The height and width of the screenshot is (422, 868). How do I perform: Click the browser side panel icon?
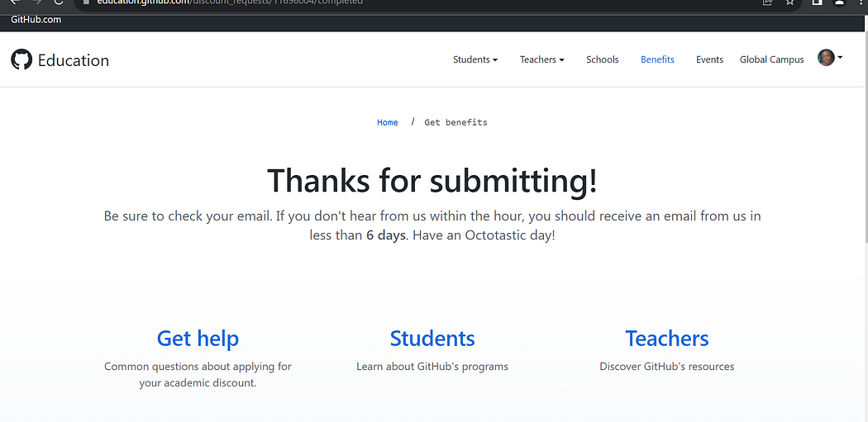[x=817, y=2]
